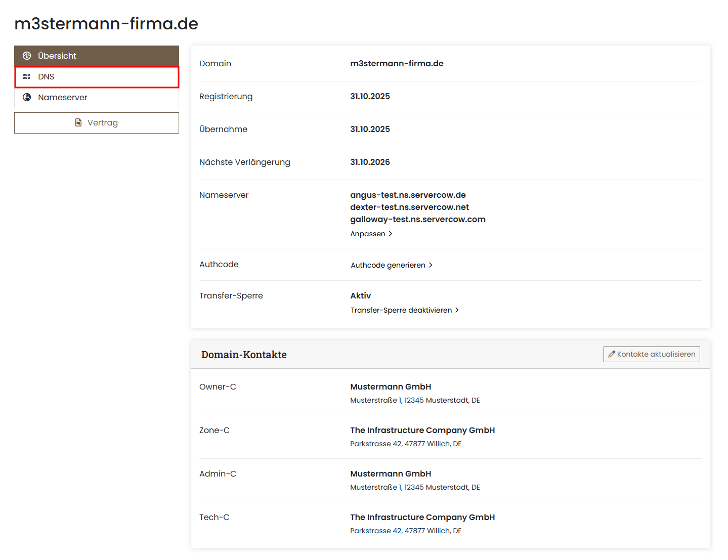This screenshot has height=560, width=728.
Task: Click the chevron beside Authcode generieren
Action: 431,265
